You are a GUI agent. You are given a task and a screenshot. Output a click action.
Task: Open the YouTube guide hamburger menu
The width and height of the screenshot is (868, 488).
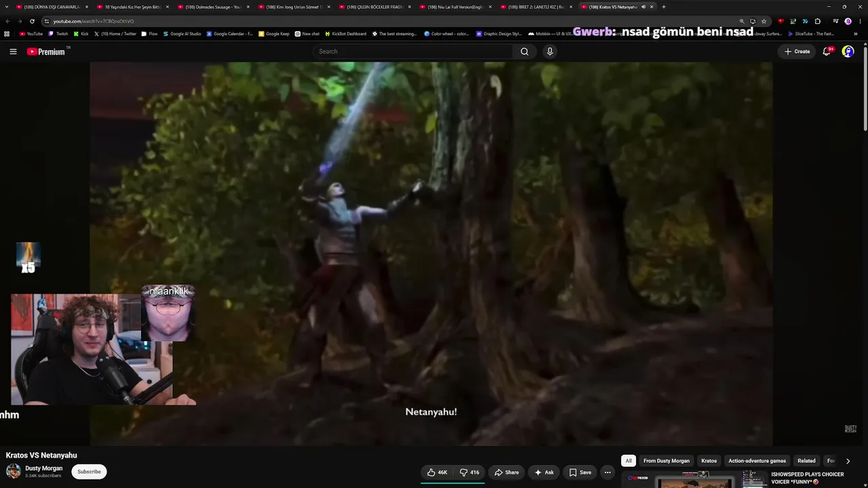click(x=13, y=52)
